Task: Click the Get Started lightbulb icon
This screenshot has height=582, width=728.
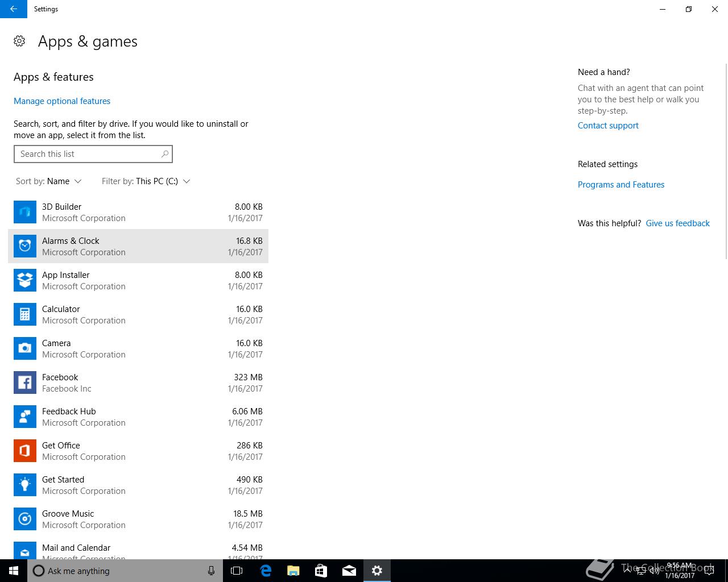Action: [25, 485]
